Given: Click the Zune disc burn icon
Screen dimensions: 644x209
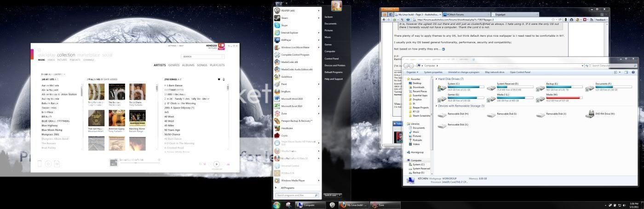Looking at the screenshot, I should tap(48, 164).
